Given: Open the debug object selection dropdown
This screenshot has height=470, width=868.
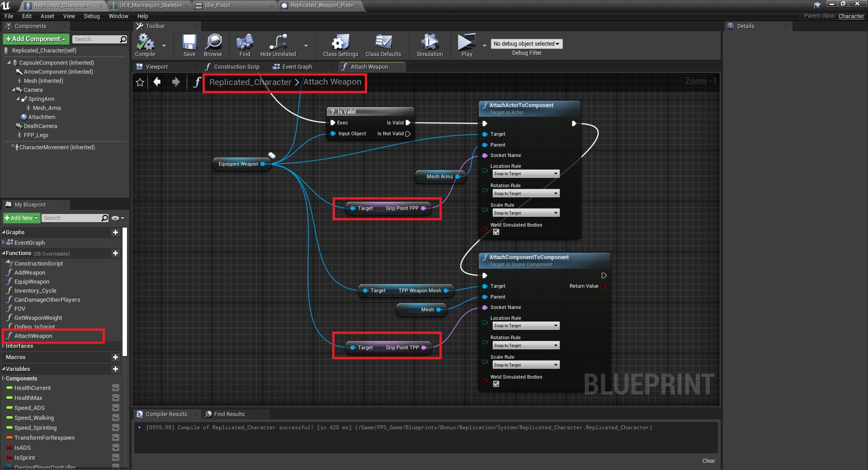Looking at the screenshot, I should pyautogui.click(x=526, y=44).
